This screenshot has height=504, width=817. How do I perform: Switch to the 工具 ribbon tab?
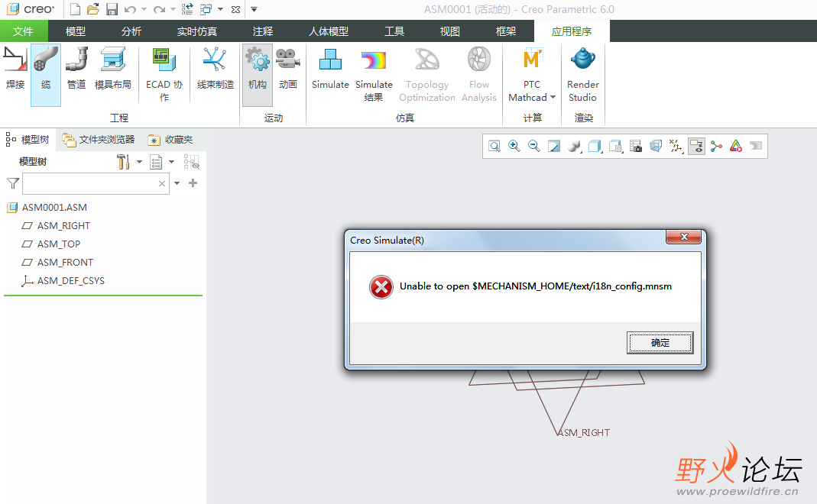coord(394,31)
